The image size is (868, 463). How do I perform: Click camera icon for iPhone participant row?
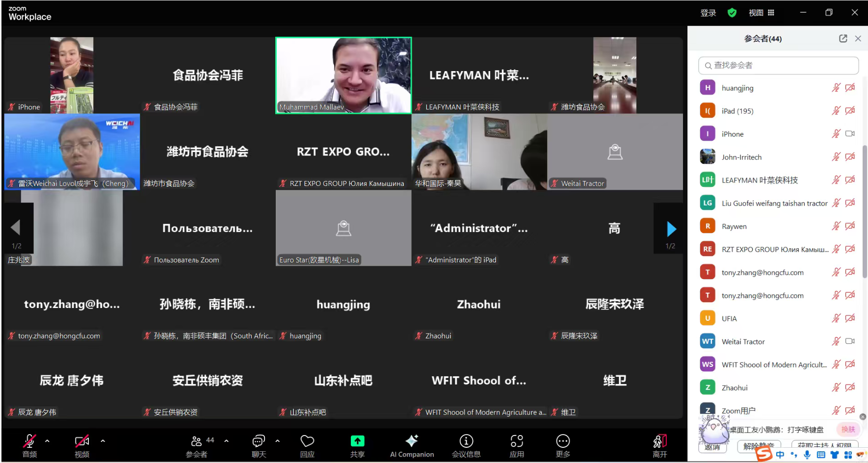pyautogui.click(x=850, y=133)
